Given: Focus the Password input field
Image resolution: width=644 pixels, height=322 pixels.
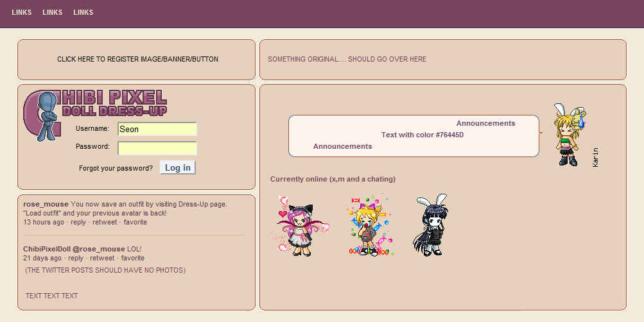Looking at the screenshot, I should pos(157,148).
